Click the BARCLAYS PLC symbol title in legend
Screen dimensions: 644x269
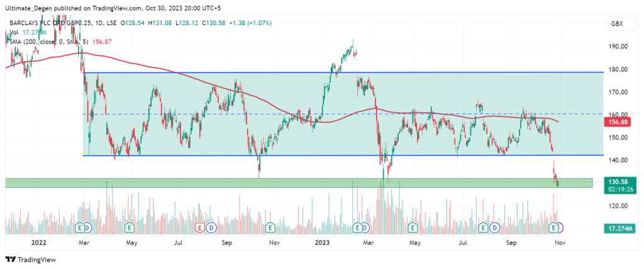click(65, 23)
